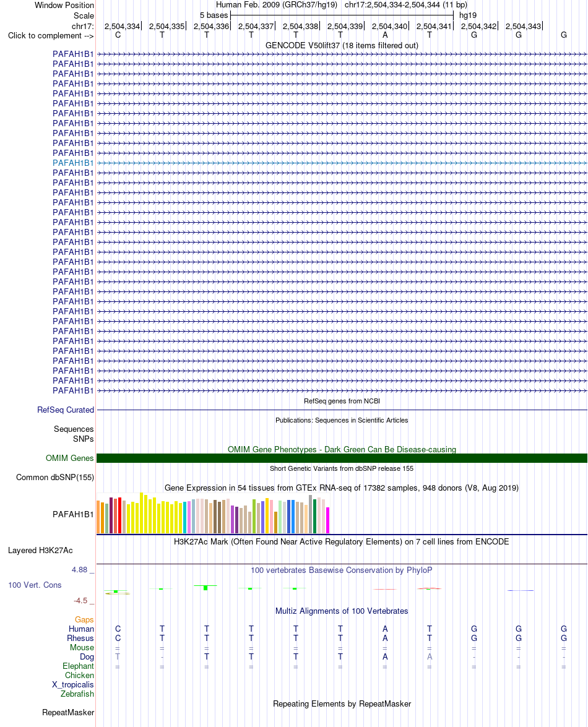Select the Elephant species label
The height and width of the screenshot is (727, 588).
point(79,666)
